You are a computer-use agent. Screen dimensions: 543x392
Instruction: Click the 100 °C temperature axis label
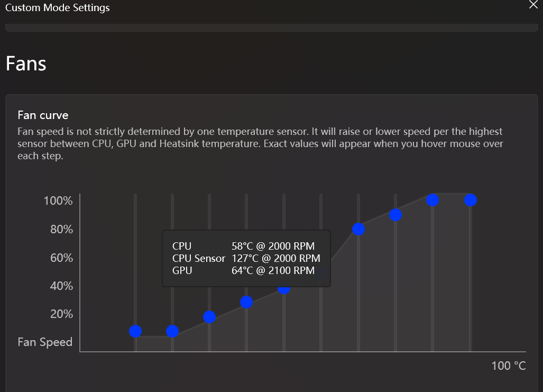tap(508, 366)
